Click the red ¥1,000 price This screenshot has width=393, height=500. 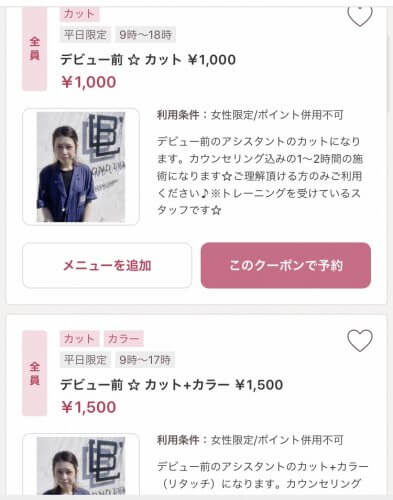coord(89,82)
